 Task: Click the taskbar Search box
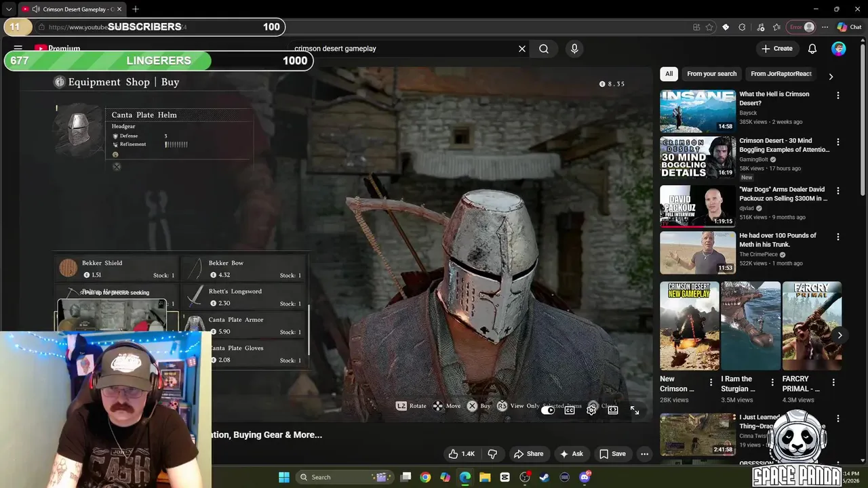click(345, 477)
